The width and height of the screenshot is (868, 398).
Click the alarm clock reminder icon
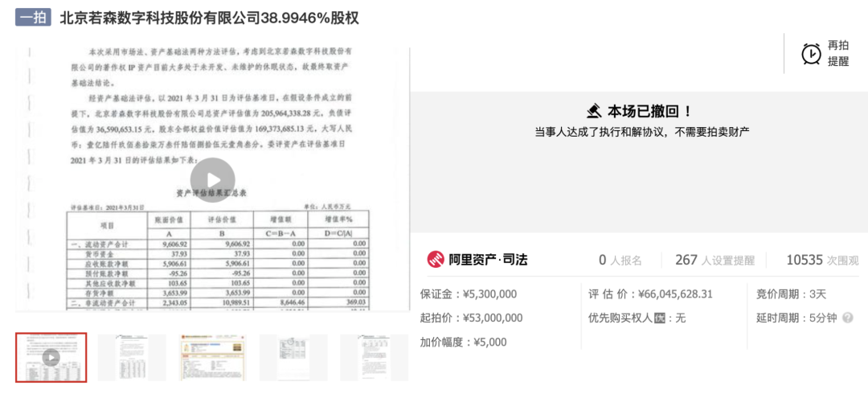(x=812, y=54)
